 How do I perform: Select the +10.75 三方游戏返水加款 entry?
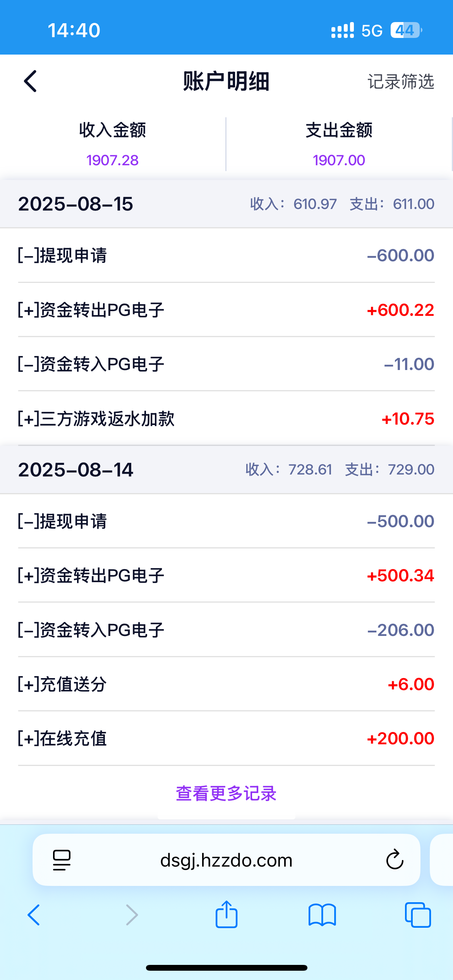(226, 419)
